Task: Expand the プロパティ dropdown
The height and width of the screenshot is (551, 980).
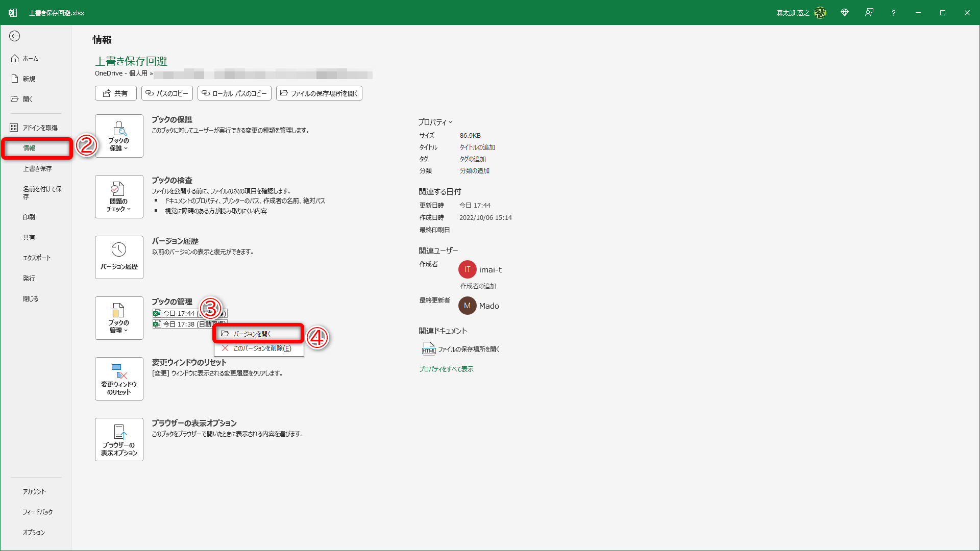Action: 451,122
